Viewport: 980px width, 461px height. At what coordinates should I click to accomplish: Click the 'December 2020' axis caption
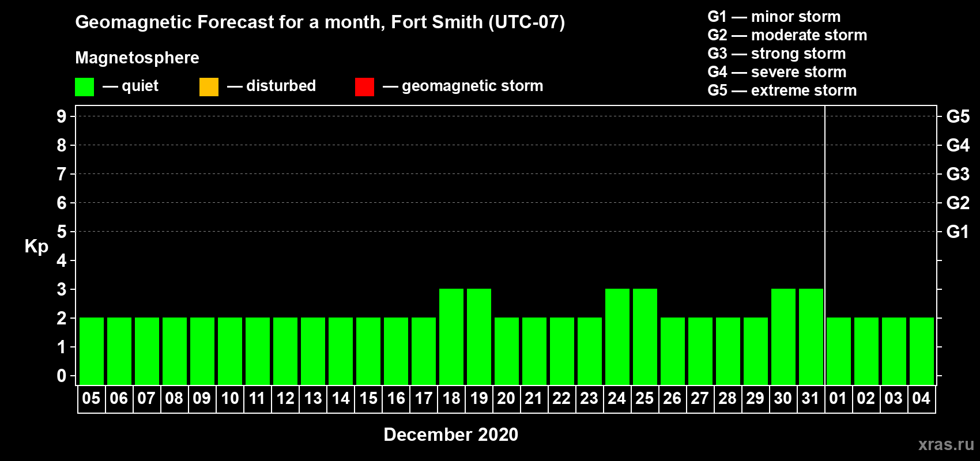click(x=451, y=434)
